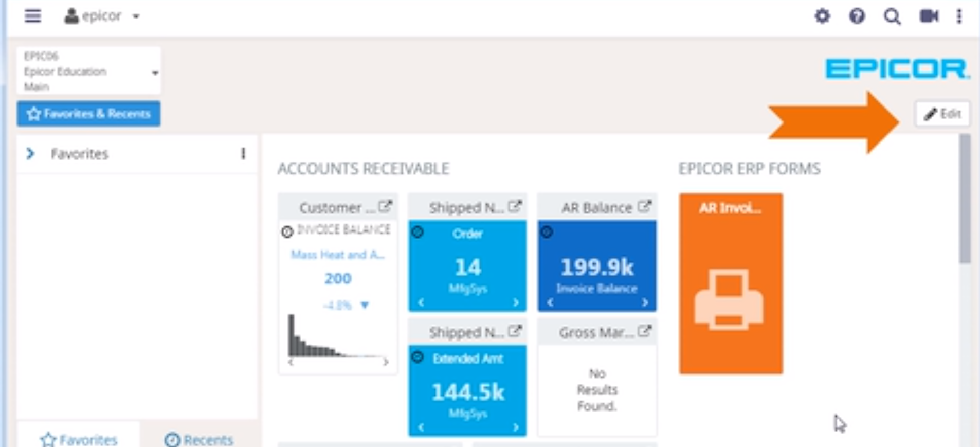This screenshot has height=447, width=980.
Task: Click the refresh icon on 199.9k tile
Action: (547, 232)
